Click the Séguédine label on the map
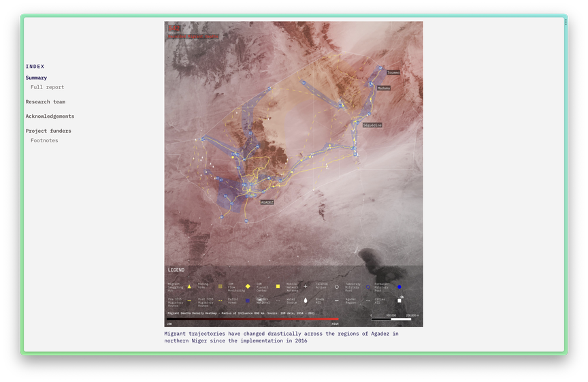Viewport: 588px width, 382px height. point(372,125)
